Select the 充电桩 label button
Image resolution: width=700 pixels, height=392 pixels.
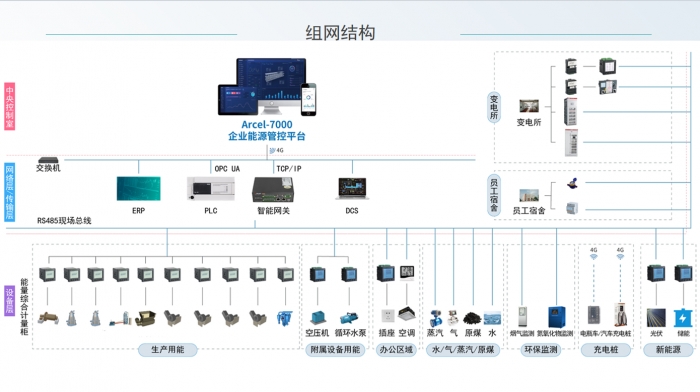[606, 350]
